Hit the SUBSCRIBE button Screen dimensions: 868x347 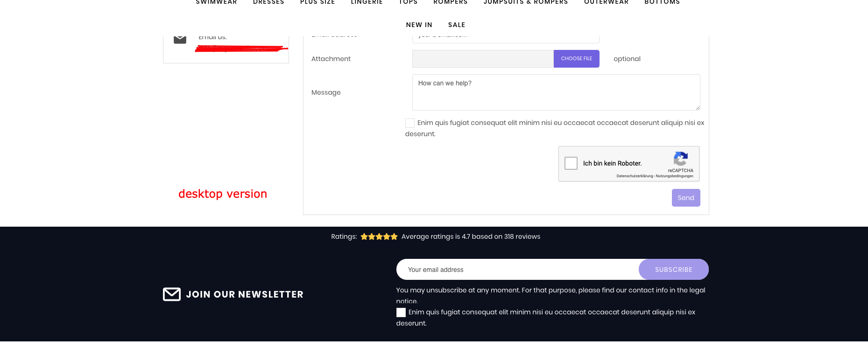(673, 270)
